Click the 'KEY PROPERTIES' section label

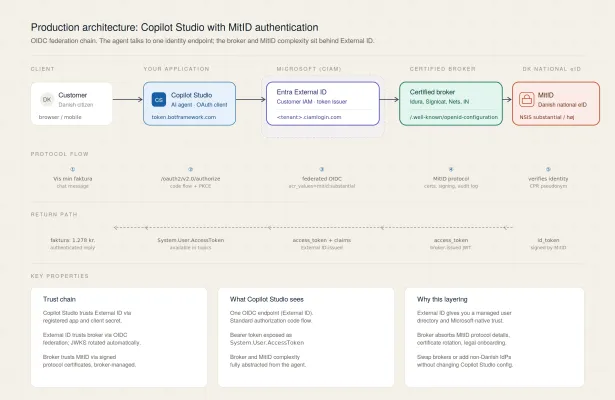[x=60, y=276]
